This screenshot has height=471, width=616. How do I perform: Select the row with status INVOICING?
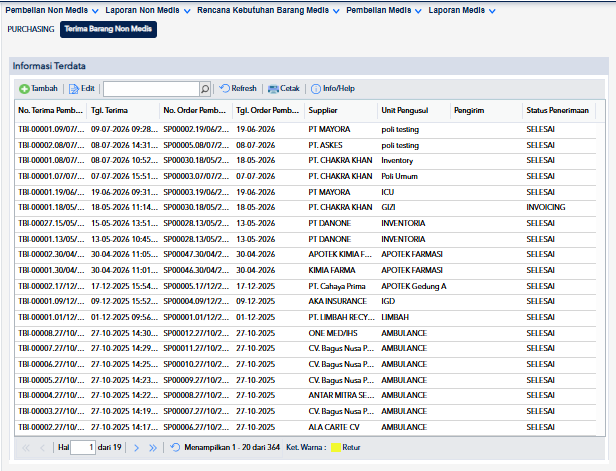tap(305, 207)
